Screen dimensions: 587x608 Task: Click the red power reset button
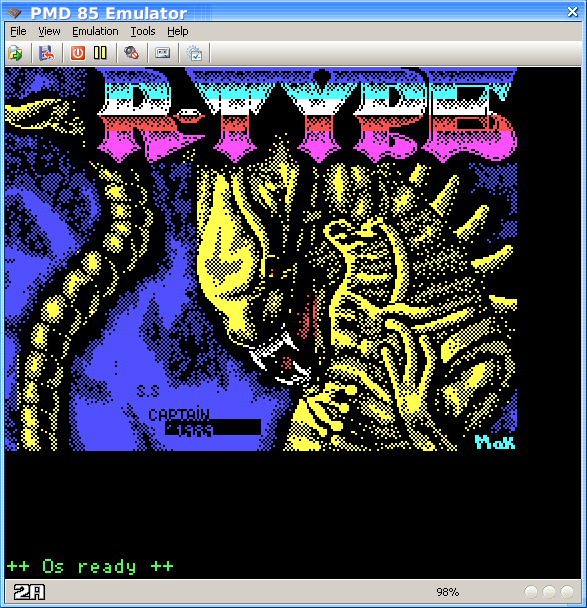(78, 53)
